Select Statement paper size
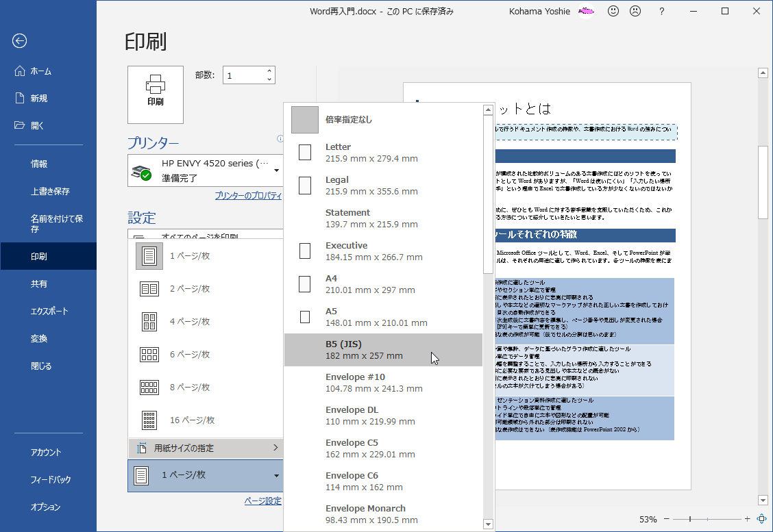Viewport: 773px width, 532px height. pyautogui.click(x=384, y=218)
